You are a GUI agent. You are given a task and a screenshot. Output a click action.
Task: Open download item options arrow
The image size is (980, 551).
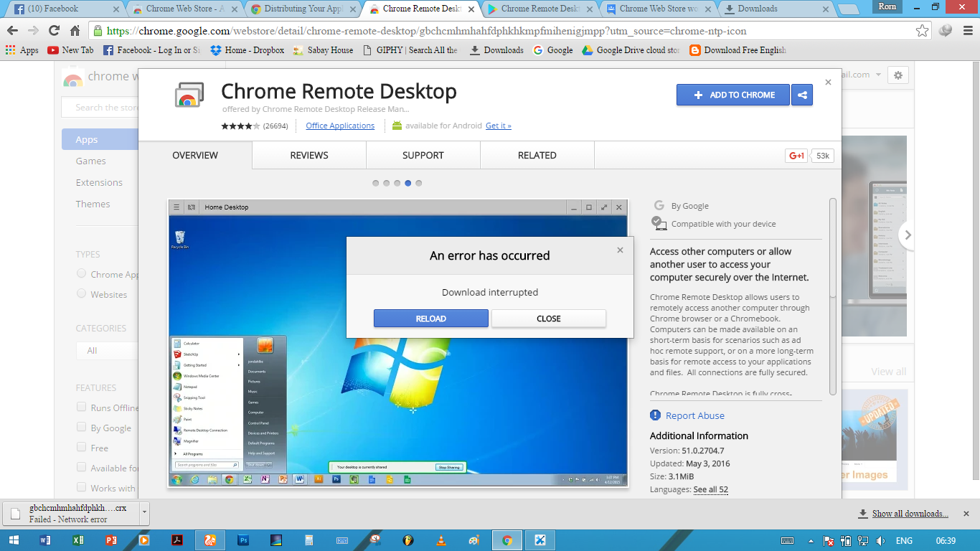click(144, 513)
